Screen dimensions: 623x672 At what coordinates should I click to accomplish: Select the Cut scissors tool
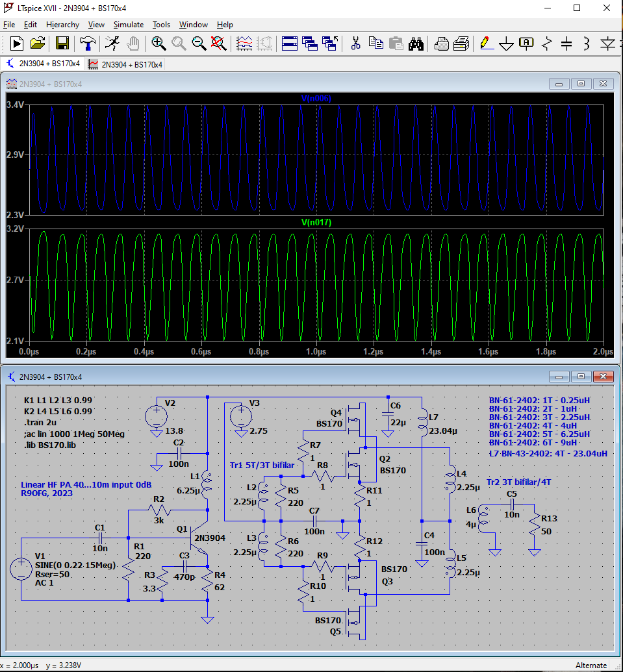coord(355,44)
